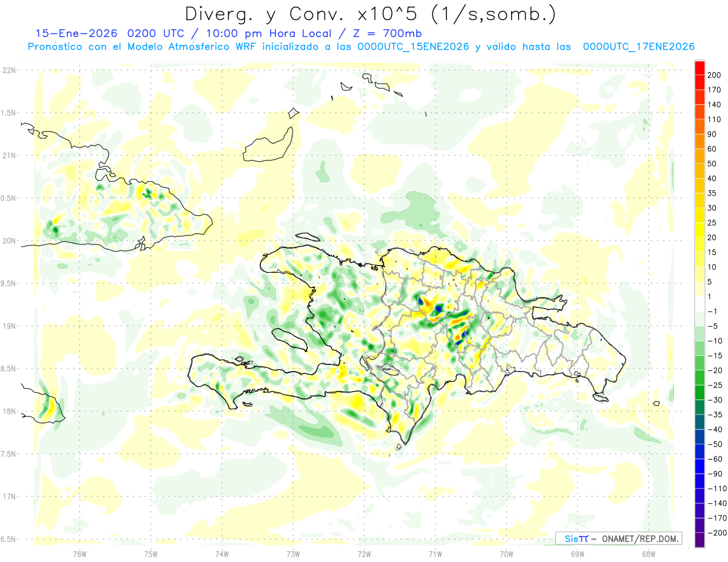Click the '0000UTC_17ENE2026' valid-until time text
The height and width of the screenshot is (562, 728).
click(x=638, y=47)
